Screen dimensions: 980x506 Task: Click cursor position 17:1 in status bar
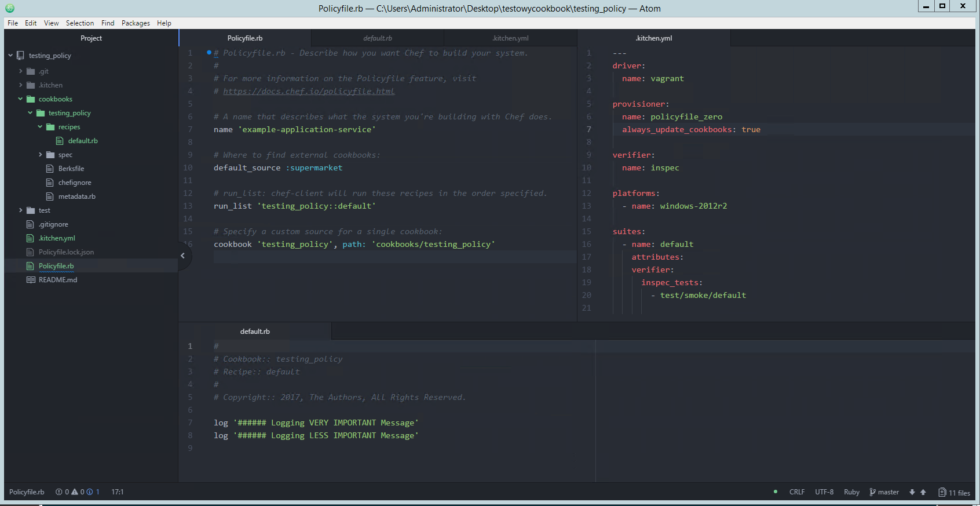pos(118,492)
